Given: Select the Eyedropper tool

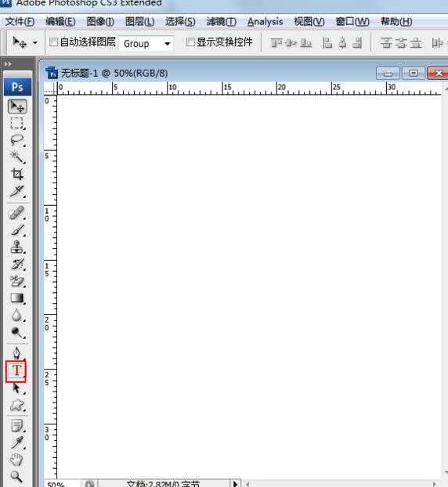Looking at the screenshot, I should point(17,442).
